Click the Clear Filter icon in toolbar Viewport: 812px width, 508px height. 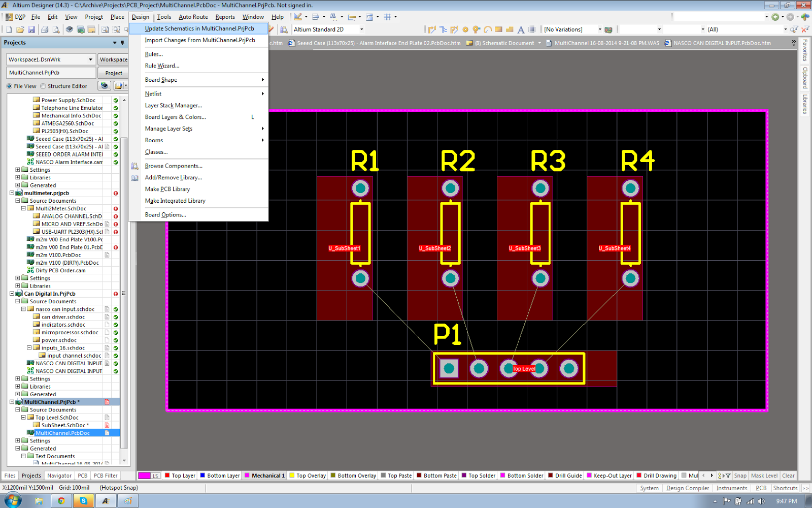805,29
